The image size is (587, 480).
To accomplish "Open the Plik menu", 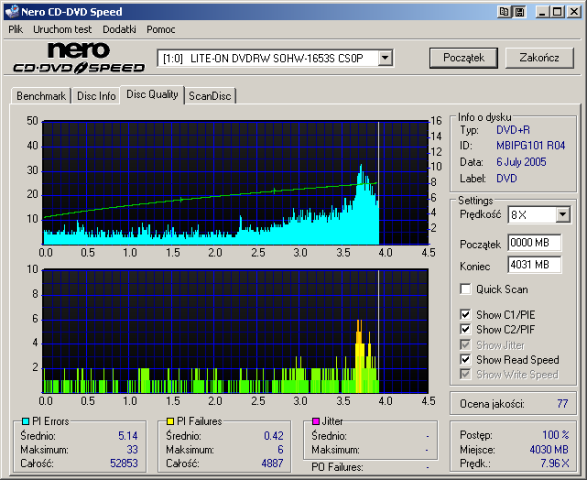I will (x=16, y=29).
